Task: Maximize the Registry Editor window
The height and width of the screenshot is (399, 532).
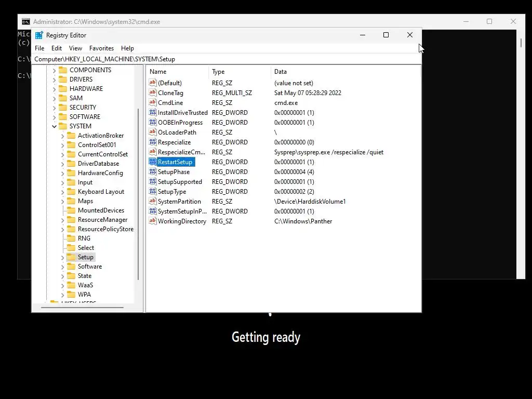Action: click(386, 35)
